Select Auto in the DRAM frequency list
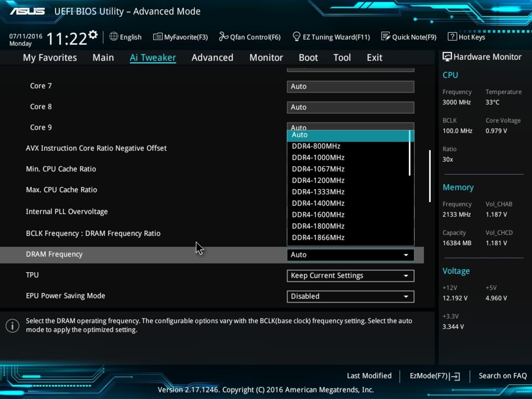This screenshot has height=399, width=532. [348, 135]
